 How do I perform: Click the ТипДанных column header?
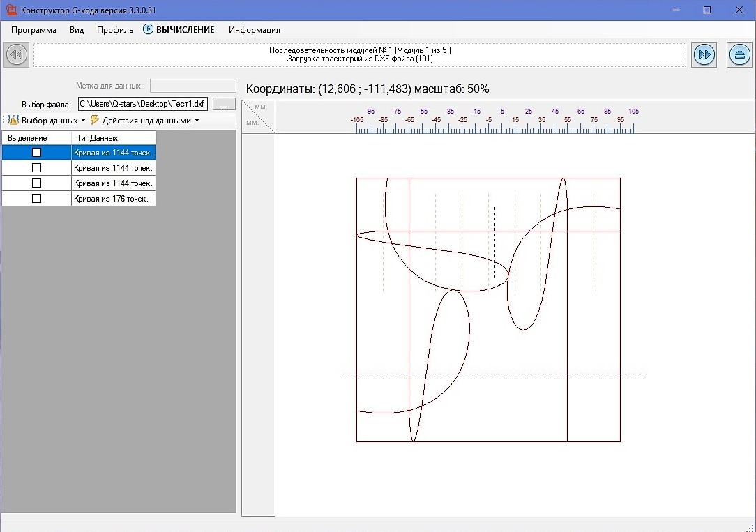tap(114, 138)
